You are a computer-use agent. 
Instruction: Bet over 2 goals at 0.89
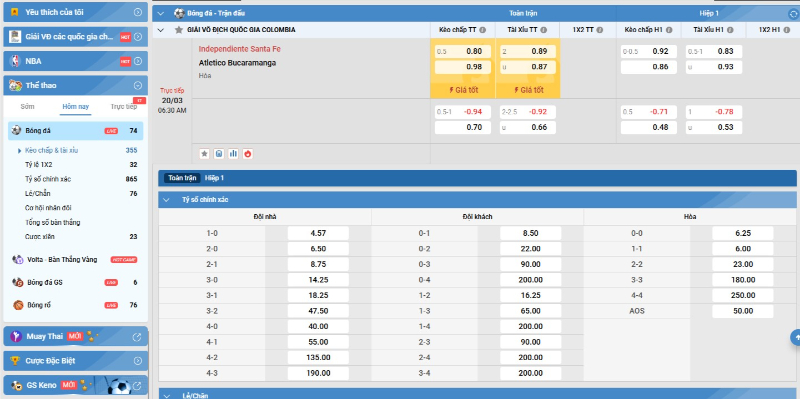point(528,51)
